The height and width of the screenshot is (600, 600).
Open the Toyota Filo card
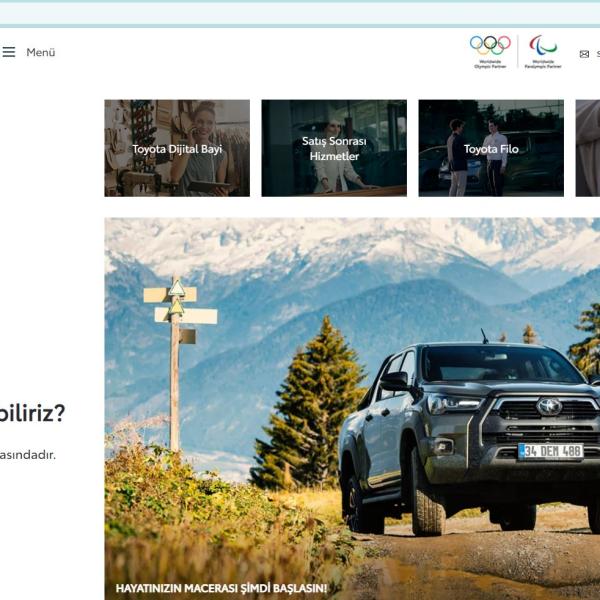click(491, 148)
